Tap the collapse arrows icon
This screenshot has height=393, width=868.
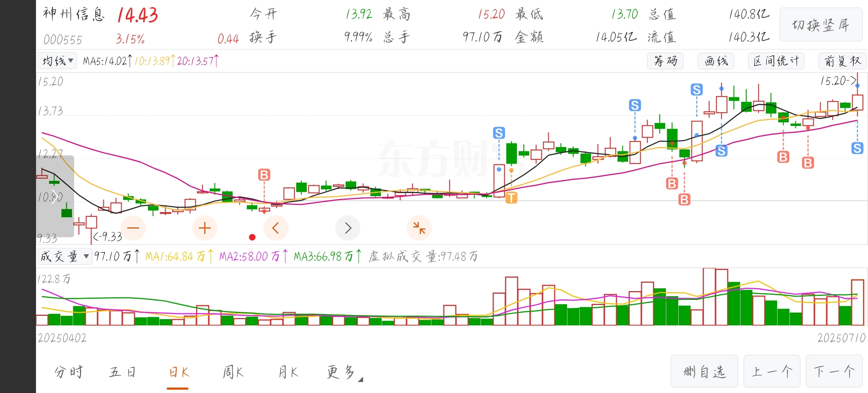(419, 228)
